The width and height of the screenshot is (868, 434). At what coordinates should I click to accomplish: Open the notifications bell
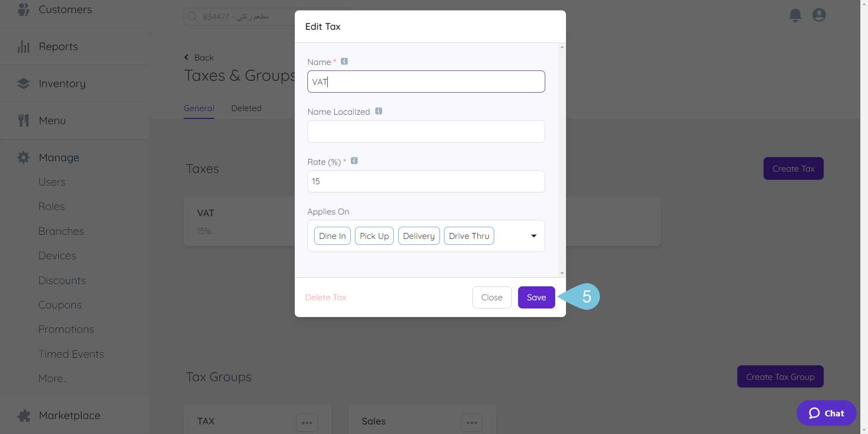pos(795,15)
